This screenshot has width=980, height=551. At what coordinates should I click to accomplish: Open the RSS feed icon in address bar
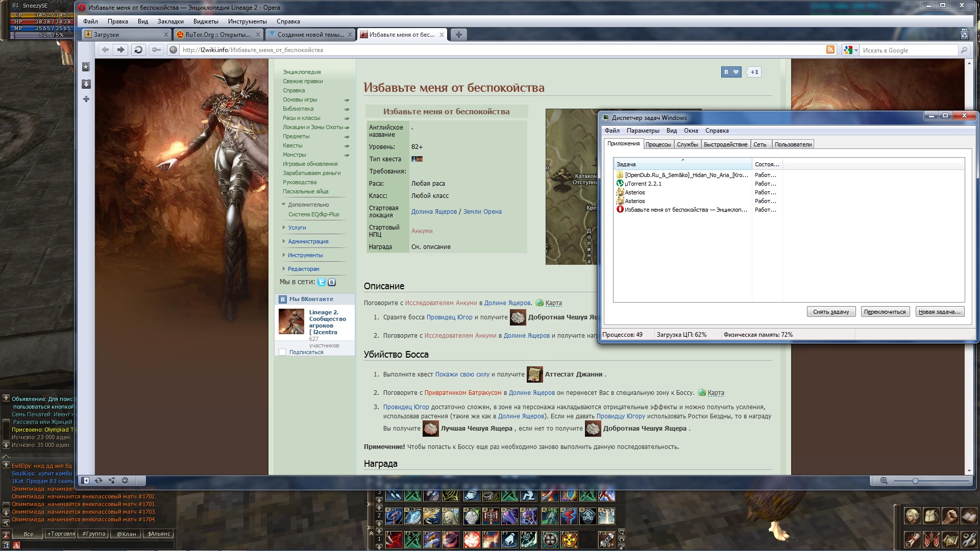click(x=830, y=49)
